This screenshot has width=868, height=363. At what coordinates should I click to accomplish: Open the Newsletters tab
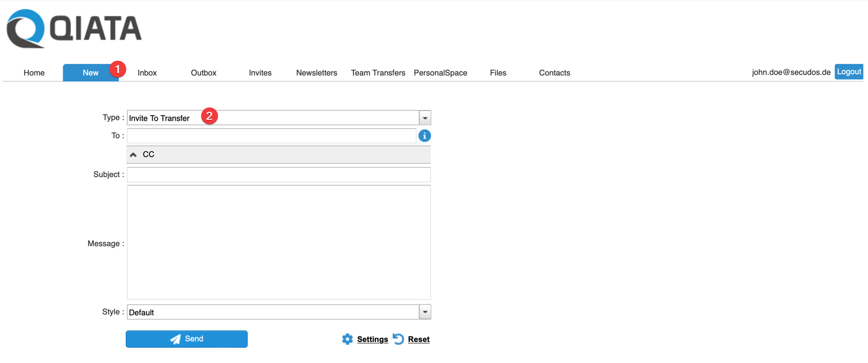(316, 73)
